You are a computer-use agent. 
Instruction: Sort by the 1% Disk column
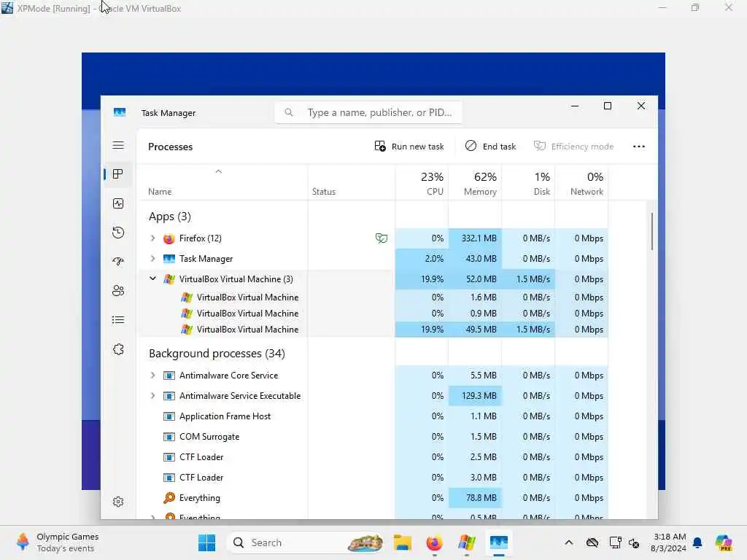tap(528, 183)
